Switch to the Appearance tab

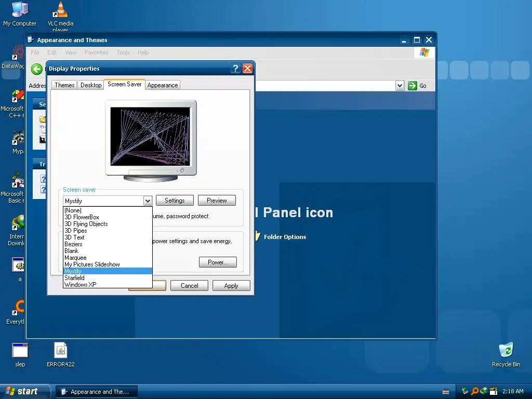click(163, 85)
